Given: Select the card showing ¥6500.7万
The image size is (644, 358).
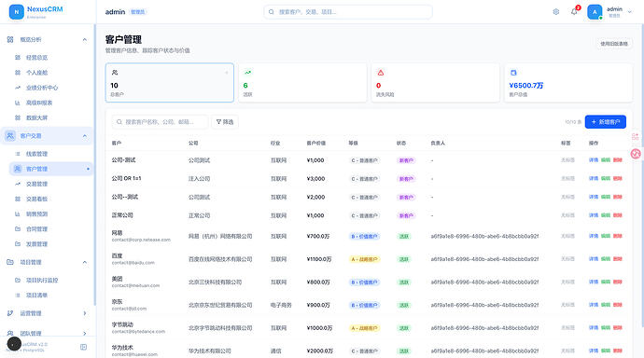Looking at the screenshot, I should pyautogui.click(x=568, y=82).
